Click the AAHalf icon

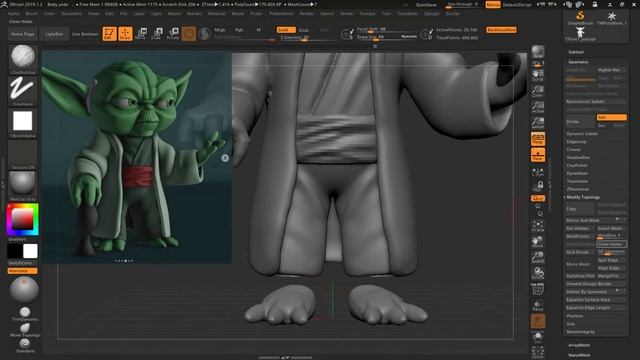(538, 123)
